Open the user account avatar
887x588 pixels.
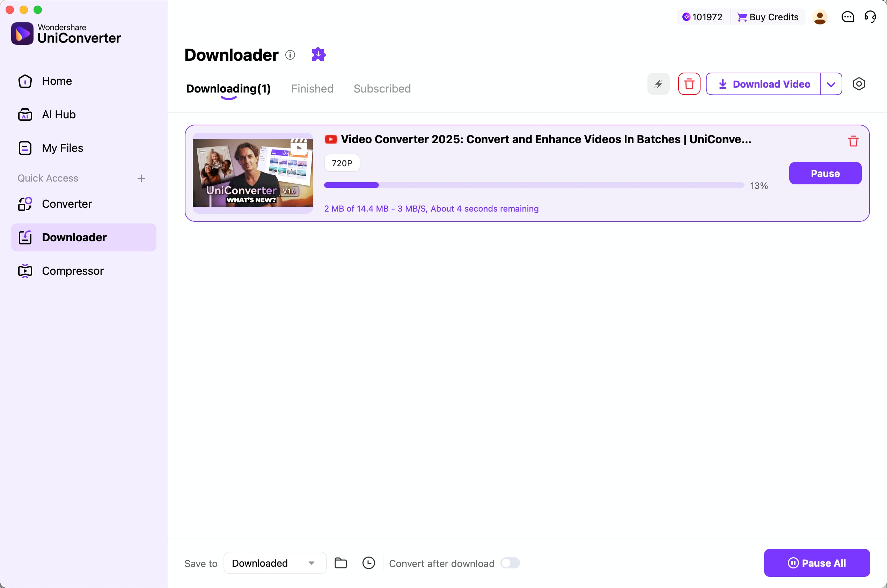click(x=820, y=17)
